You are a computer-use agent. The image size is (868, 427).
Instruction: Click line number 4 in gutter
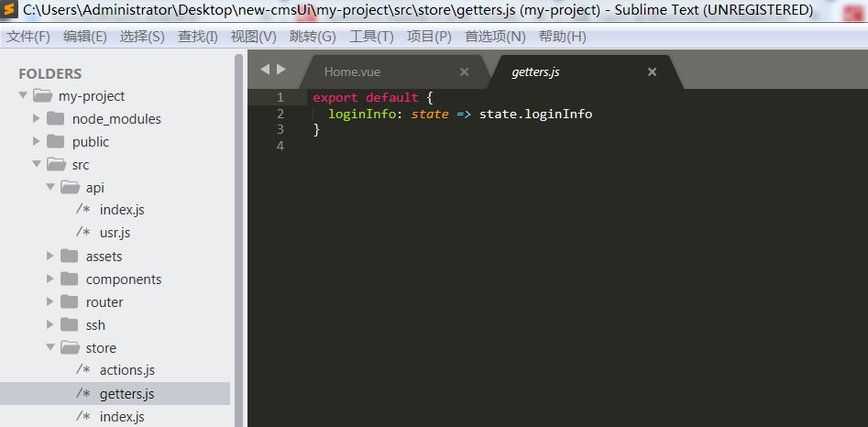click(280, 146)
